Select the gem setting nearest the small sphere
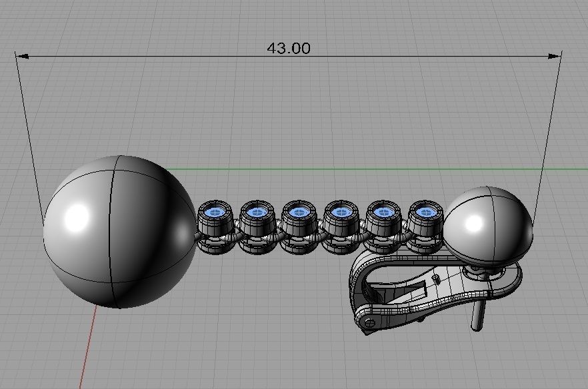Viewport: 588px width, 389px height. coord(425,227)
